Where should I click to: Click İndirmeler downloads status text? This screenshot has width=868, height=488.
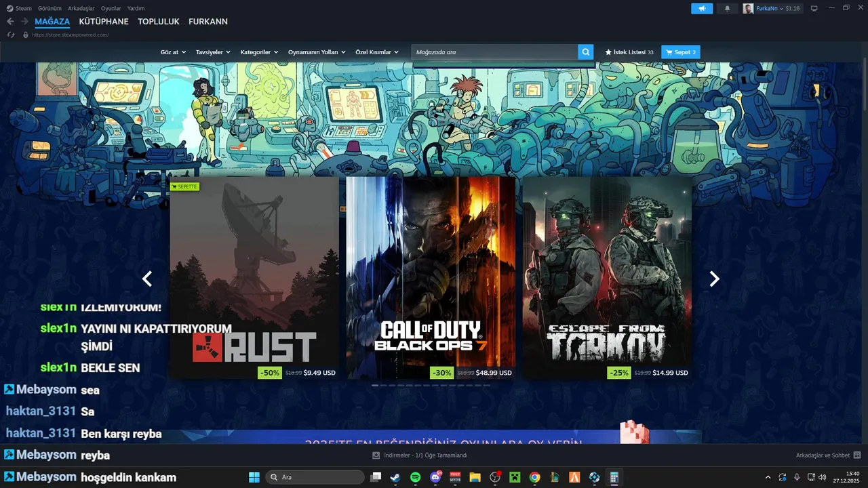[x=426, y=455]
